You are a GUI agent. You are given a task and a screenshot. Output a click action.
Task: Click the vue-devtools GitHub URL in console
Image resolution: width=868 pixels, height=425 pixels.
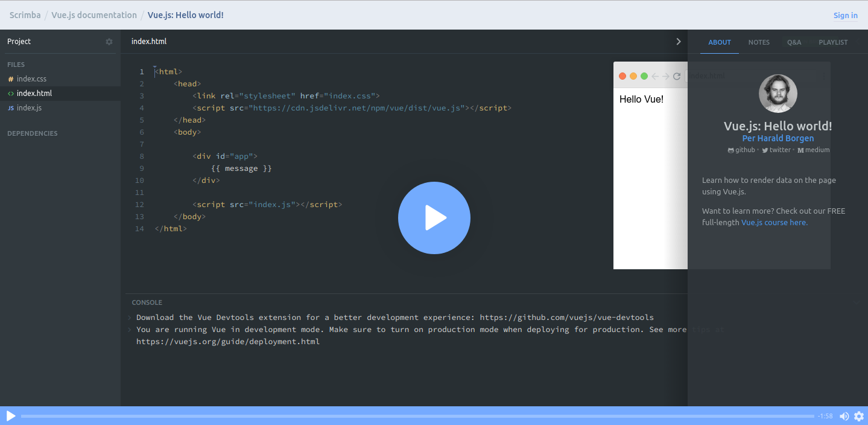pyautogui.click(x=567, y=318)
